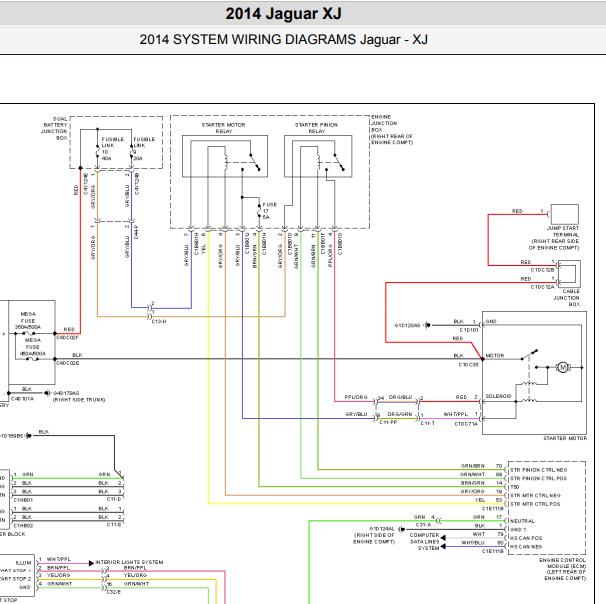606x604 pixels.
Task: Select the "ENGINE CONTROL MODULE (ECM)" caption
Action: 563,563
